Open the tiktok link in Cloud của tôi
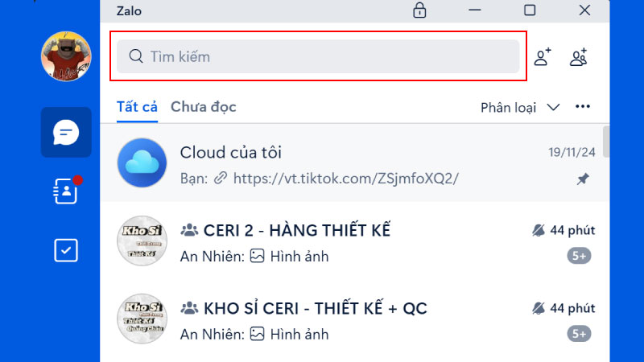The image size is (644, 362). point(345,179)
